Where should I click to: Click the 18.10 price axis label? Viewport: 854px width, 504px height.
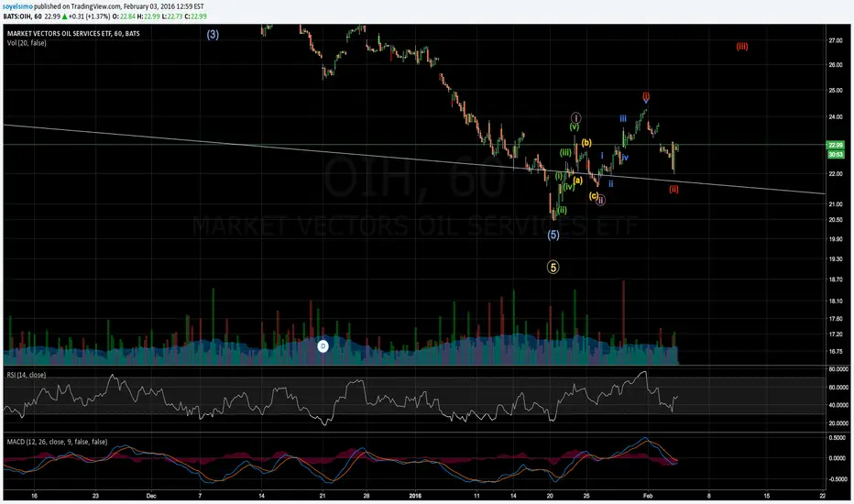pos(836,301)
